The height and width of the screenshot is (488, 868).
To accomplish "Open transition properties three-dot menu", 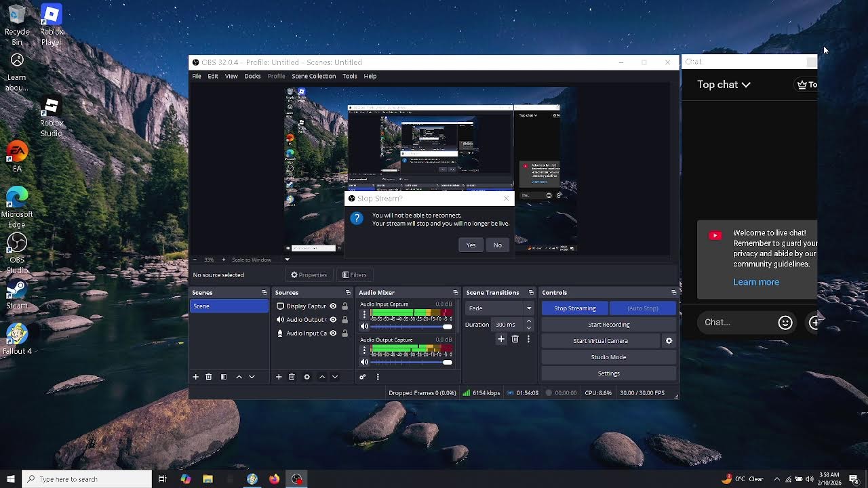I will [x=528, y=339].
